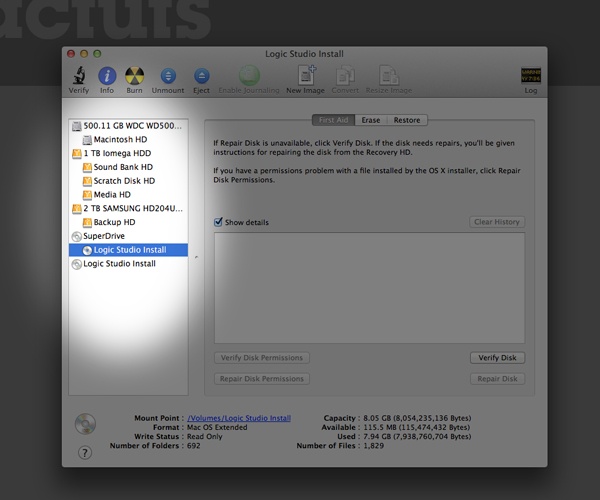Click the Used value 7.94 GB text
This screenshot has width=600, height=500.
(x=417, y=436)
